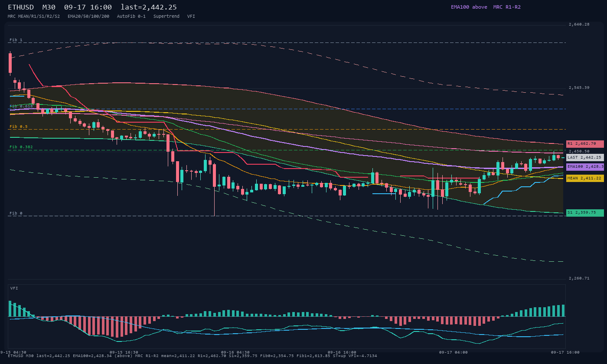Select the MRC MEAN/R1/S1/R2/S2 legend entry

coord(34,16)
